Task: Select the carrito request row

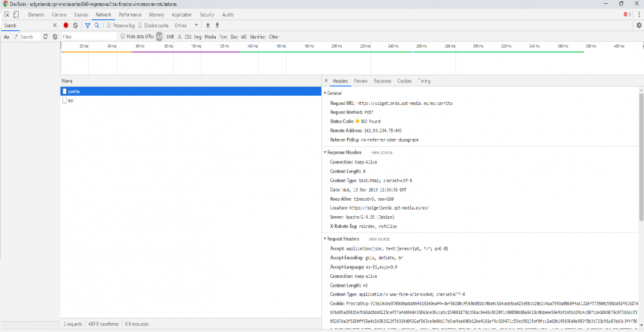Action: pyautogui.click(x=191, y=91)
